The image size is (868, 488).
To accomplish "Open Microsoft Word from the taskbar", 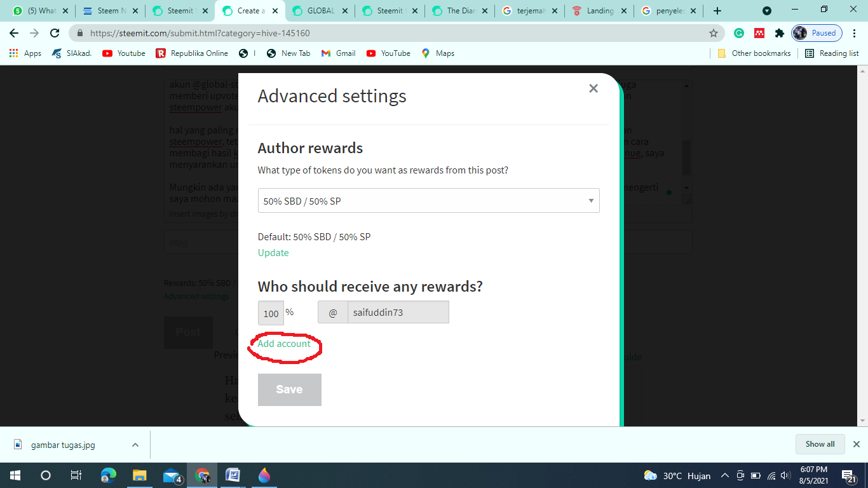I will tap(233, 475).
